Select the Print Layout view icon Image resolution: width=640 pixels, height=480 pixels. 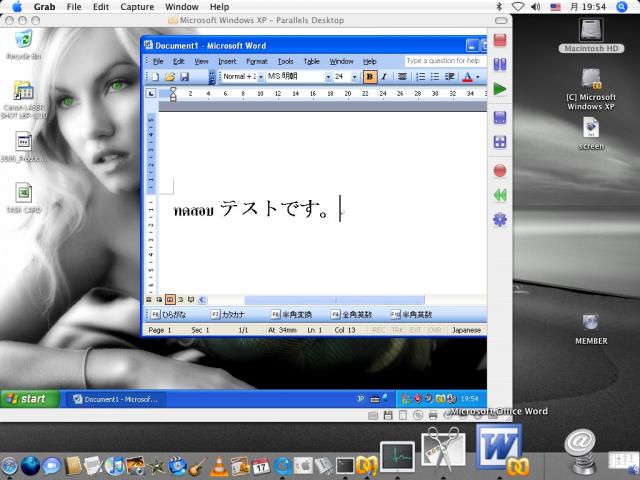[170, 300]
